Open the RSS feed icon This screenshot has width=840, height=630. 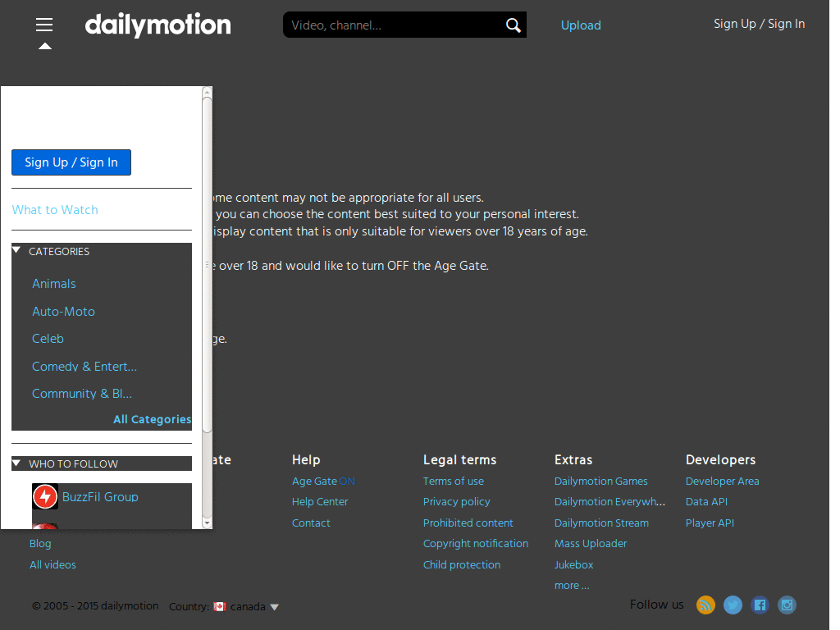coord(705,605)
